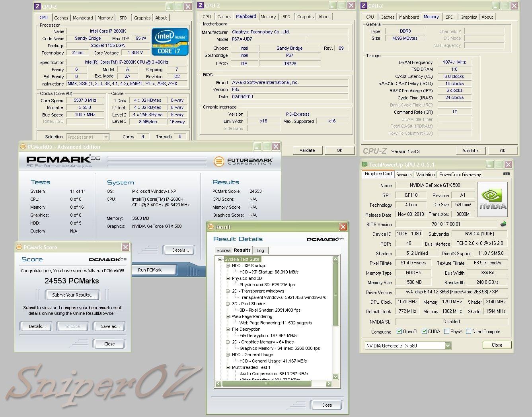
Task: Click the PCMark05 title bar icon
Action: 23,146
